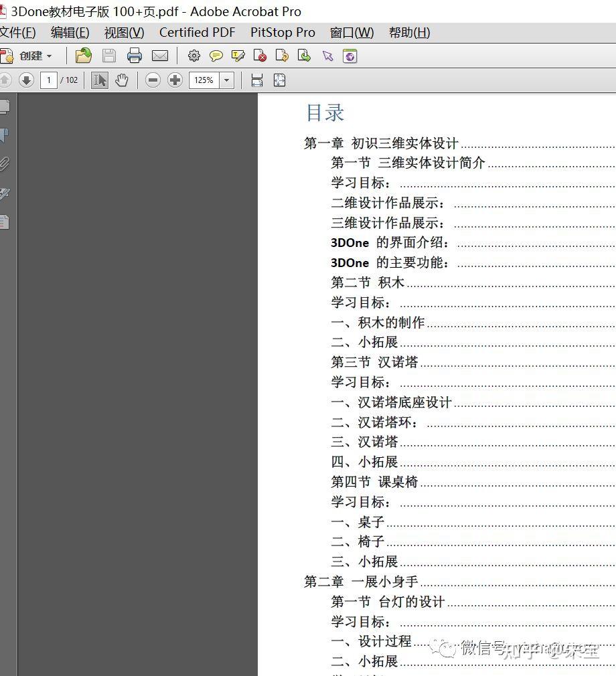Enable fit-to-window page display
The width and height of the screenshot is (616, 676).
coord(279,80)
